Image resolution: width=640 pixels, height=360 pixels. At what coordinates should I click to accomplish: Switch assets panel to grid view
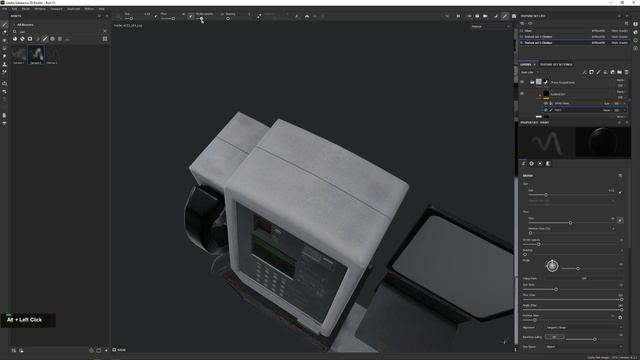(105, 39)
